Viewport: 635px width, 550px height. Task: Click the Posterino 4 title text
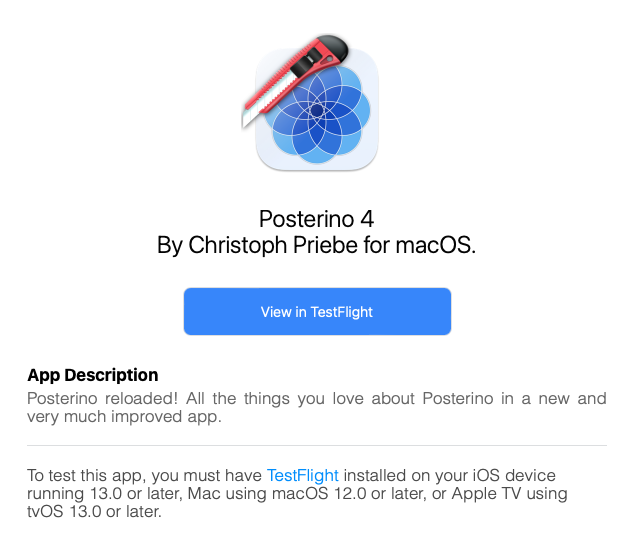point(316,219)
